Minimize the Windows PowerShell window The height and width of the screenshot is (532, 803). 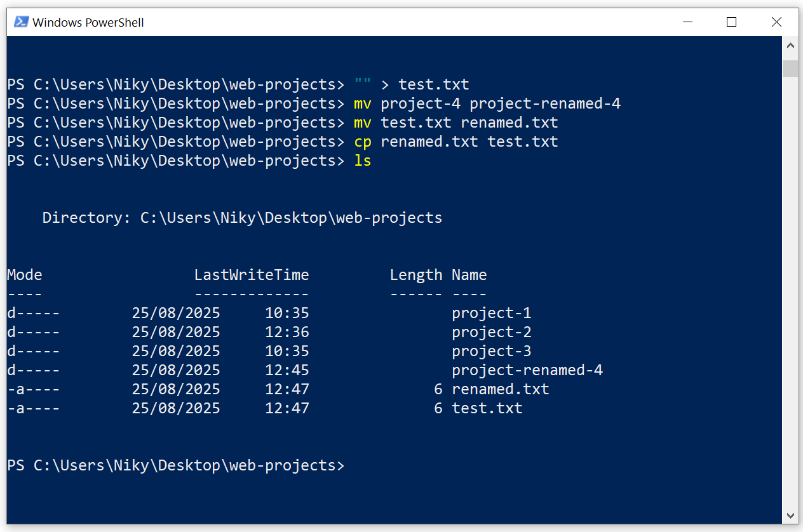click(687, 22)
